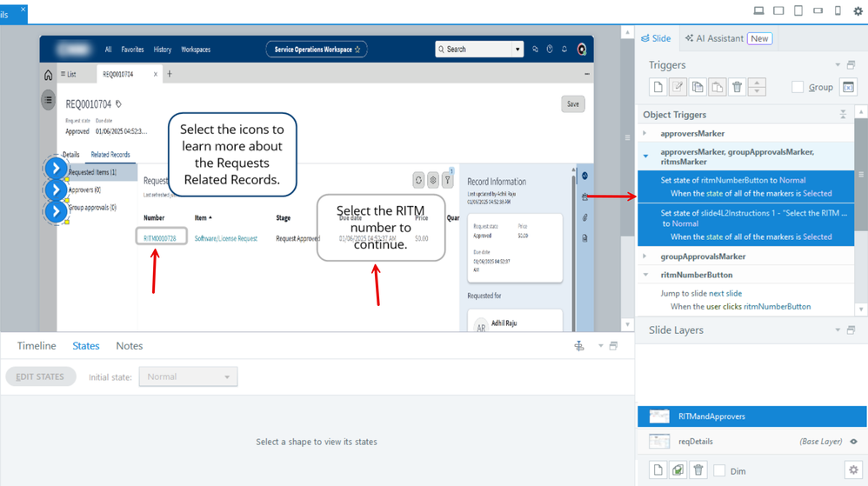Collapse all object triggers
The width and height of the screenshot is (868, 486).
point(843,115)
